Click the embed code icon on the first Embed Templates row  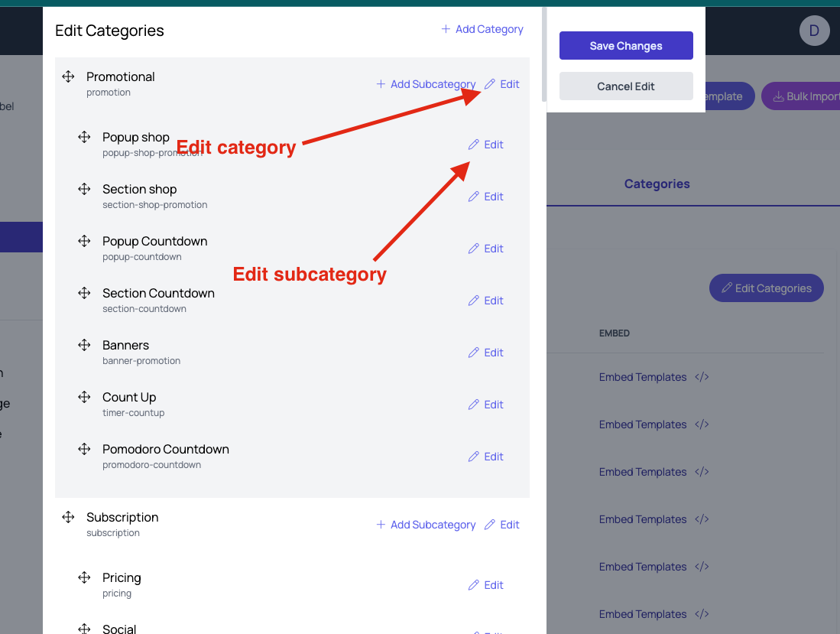(x=702, y=377)
